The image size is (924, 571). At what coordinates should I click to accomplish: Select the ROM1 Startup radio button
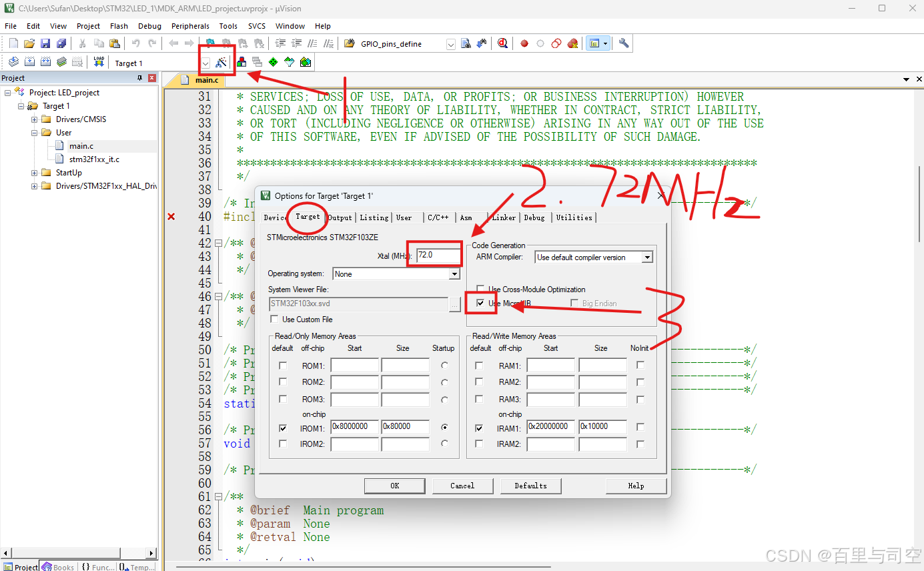[444, 366]
